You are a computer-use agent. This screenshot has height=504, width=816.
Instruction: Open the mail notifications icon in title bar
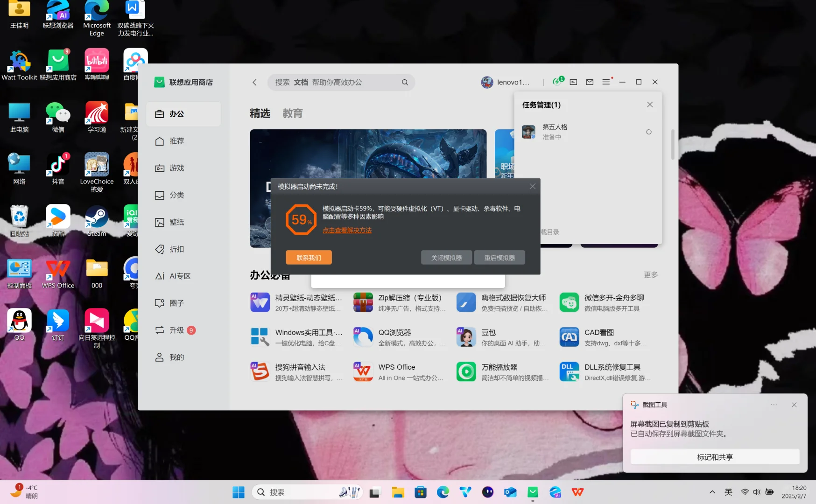pyautogui.click(x=589, y=82)
